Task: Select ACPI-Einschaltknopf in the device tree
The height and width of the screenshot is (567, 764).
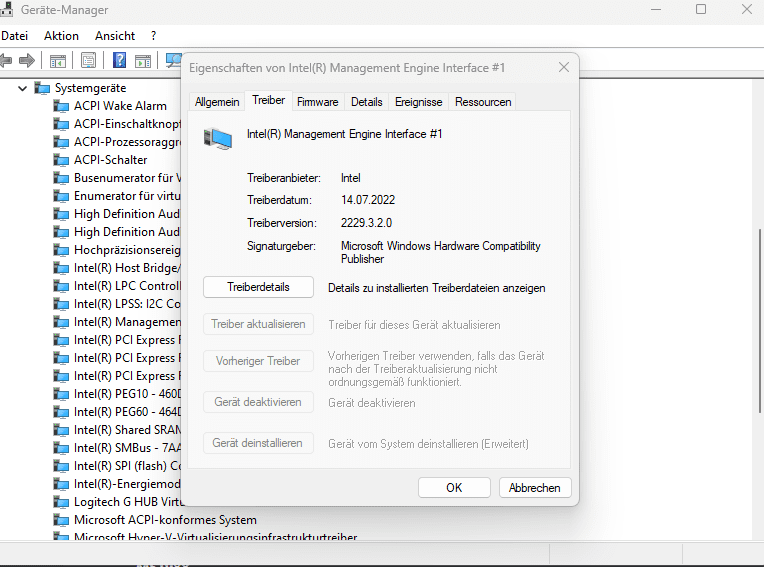Action: point(127,124)
